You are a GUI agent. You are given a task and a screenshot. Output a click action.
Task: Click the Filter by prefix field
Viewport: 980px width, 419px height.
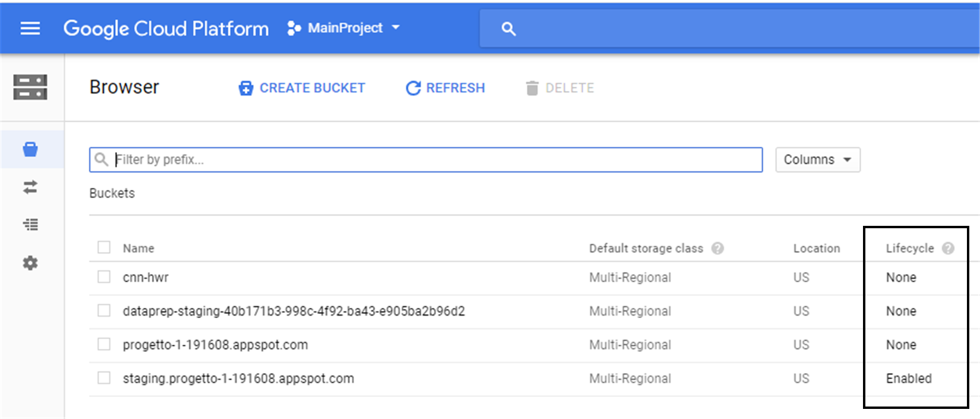tap(426, 160)
